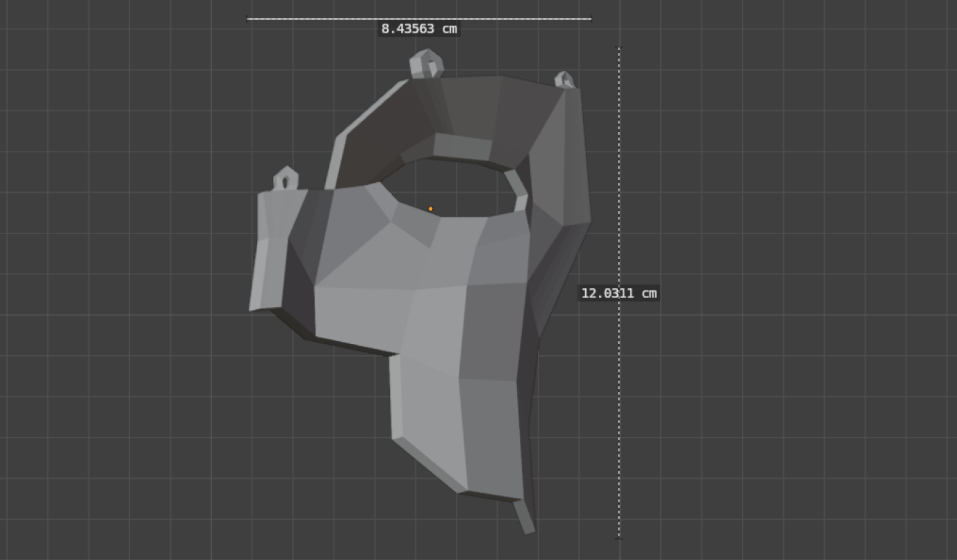957x560 pixels.
Task: Click left endpoint of horizontal ruler line
Action: click(x=248, y=19)
